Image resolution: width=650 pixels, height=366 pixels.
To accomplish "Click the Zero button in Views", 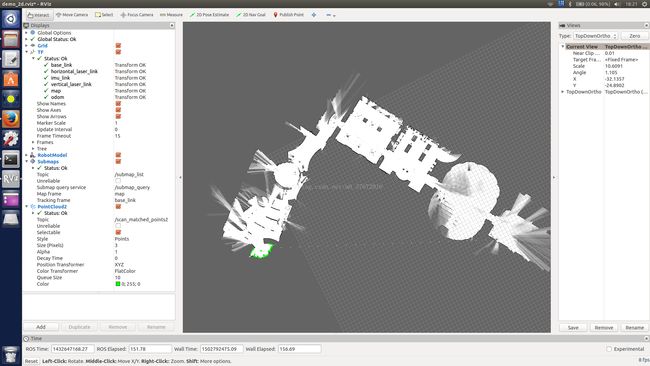I will click(x=635, y=36).
